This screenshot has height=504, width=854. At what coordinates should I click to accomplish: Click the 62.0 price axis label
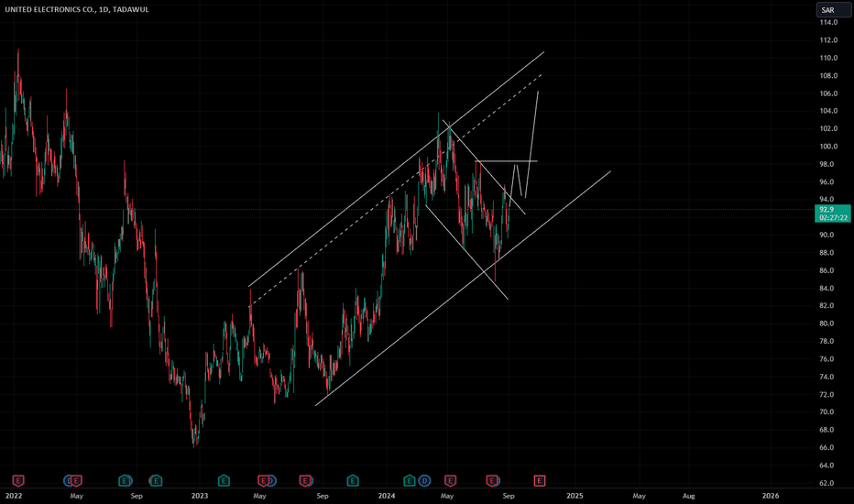point(827,483)
